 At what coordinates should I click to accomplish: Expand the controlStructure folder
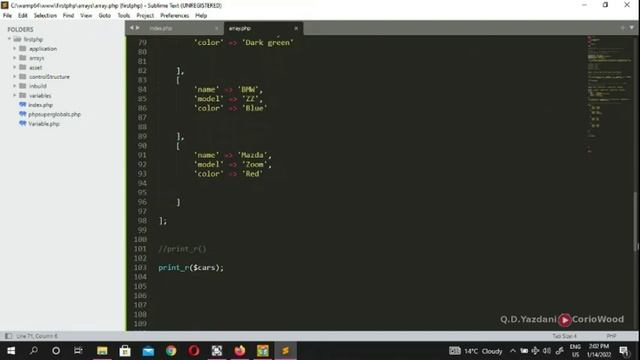14,77
